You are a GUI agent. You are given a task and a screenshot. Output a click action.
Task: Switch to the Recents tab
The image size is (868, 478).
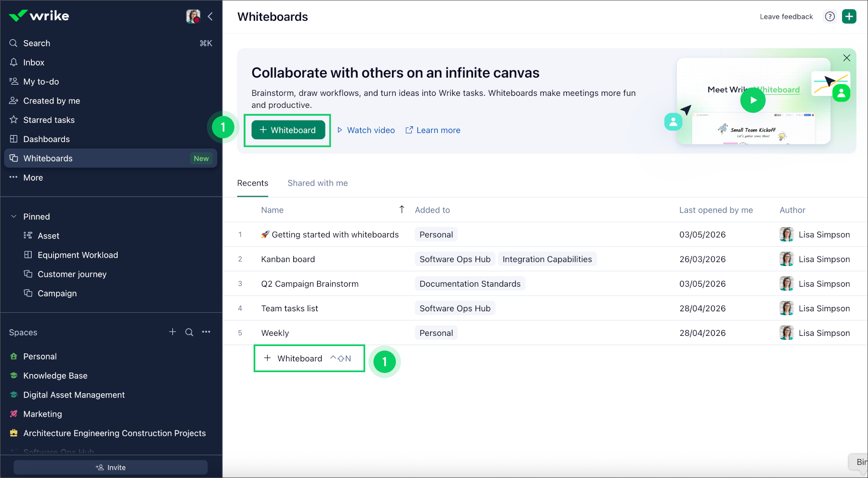[x=253, y=183]
